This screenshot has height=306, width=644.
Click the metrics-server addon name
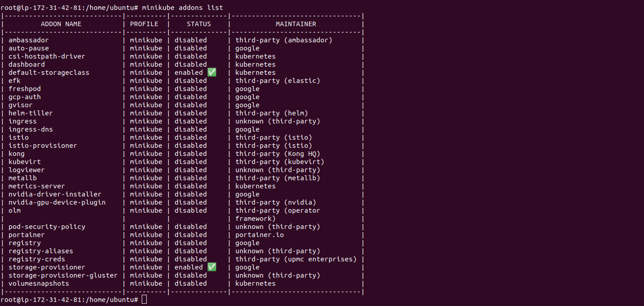(x=36, y=186)
